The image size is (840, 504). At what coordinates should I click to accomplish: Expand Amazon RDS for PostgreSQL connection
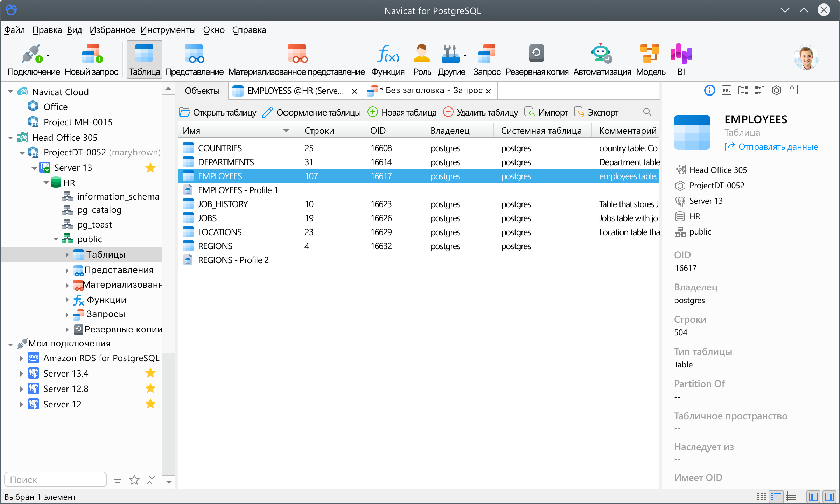[x=21, y=358]
